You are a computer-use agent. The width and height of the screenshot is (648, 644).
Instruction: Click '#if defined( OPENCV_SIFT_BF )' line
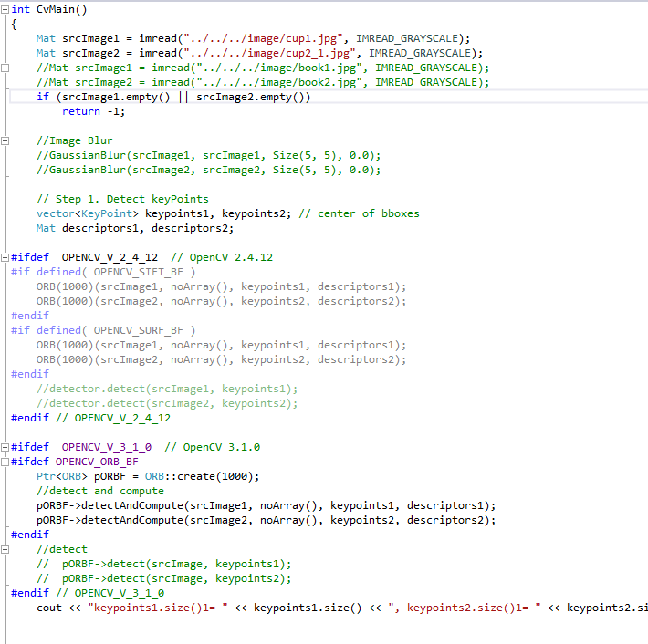[103, 272]
